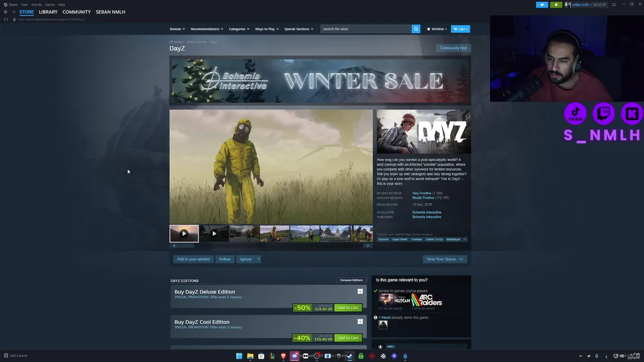Screen dimensions: 644x362
Task: Click Steam icon in taskbar
Action: 350,356
